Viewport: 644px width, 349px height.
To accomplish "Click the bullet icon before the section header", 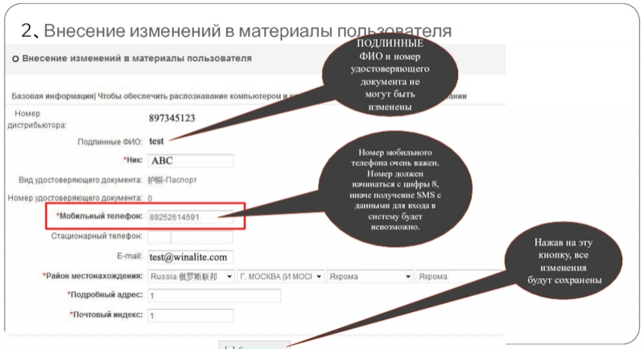I will [15, 60].
